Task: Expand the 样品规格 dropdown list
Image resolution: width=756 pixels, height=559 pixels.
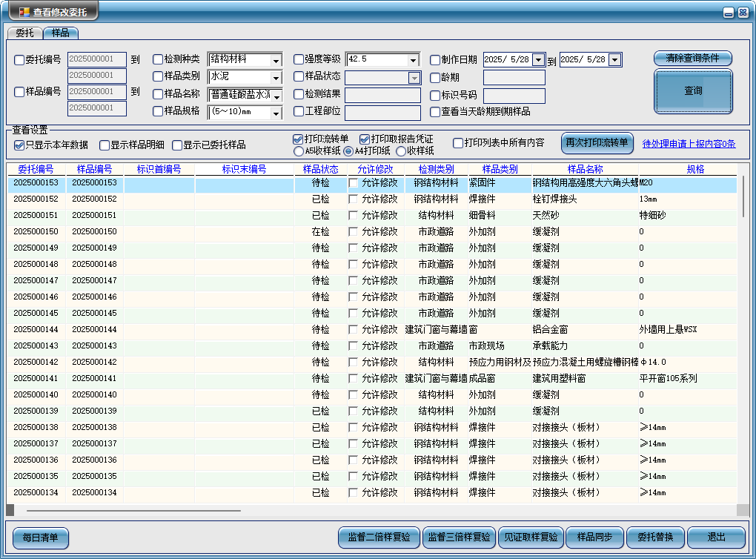Action: 276,113
